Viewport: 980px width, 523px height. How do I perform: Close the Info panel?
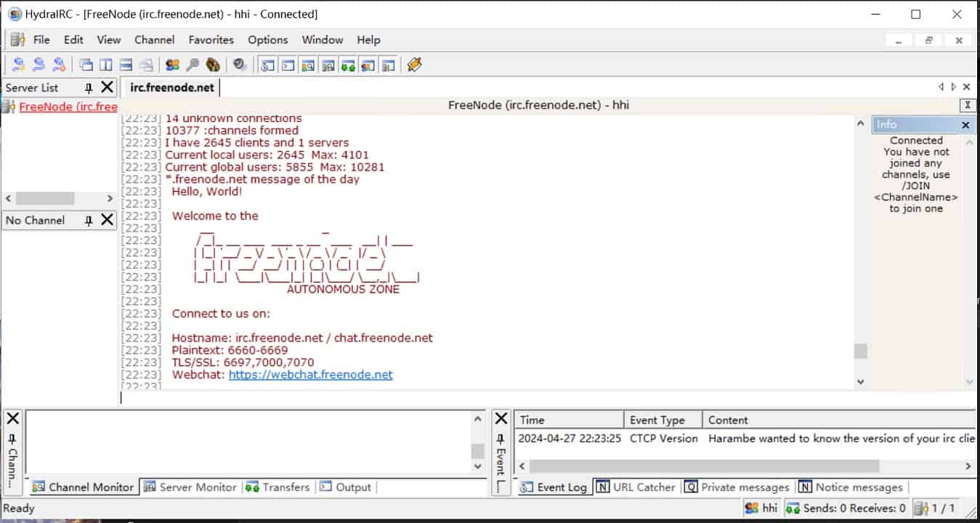pyautogui.click(x=965, y=125)
